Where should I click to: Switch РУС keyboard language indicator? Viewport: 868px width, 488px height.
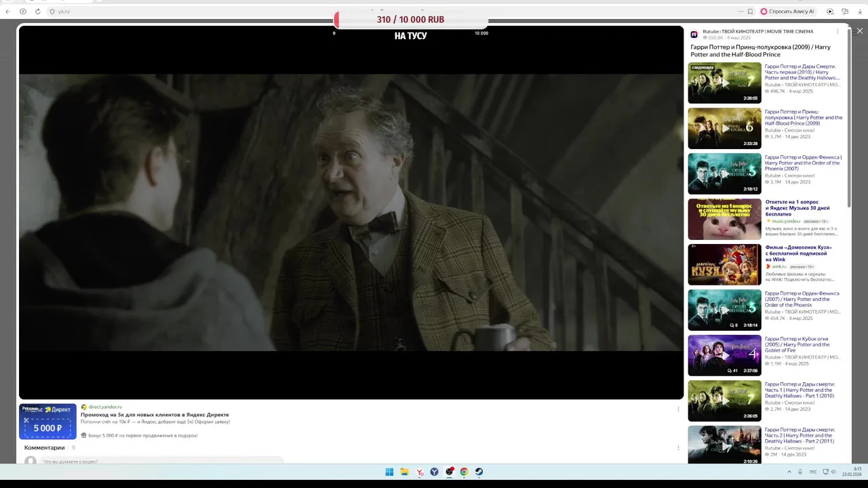pos(813,472)
